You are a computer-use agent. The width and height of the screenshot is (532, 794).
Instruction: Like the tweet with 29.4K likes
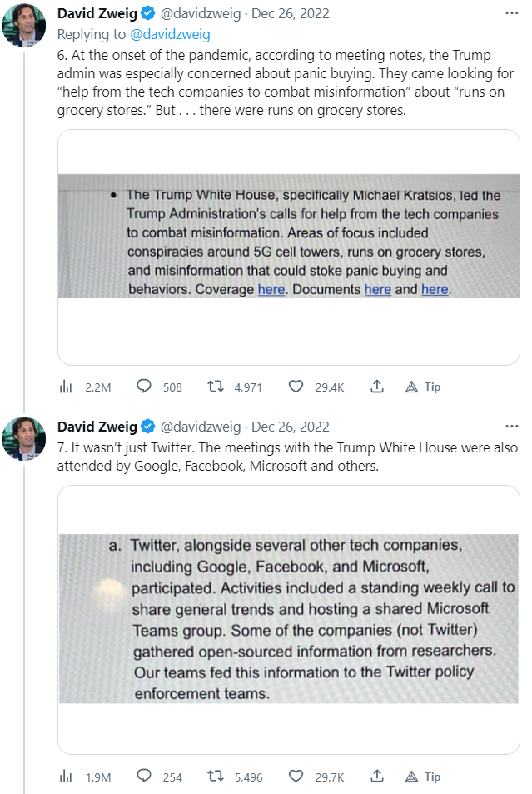click(296, 387)
